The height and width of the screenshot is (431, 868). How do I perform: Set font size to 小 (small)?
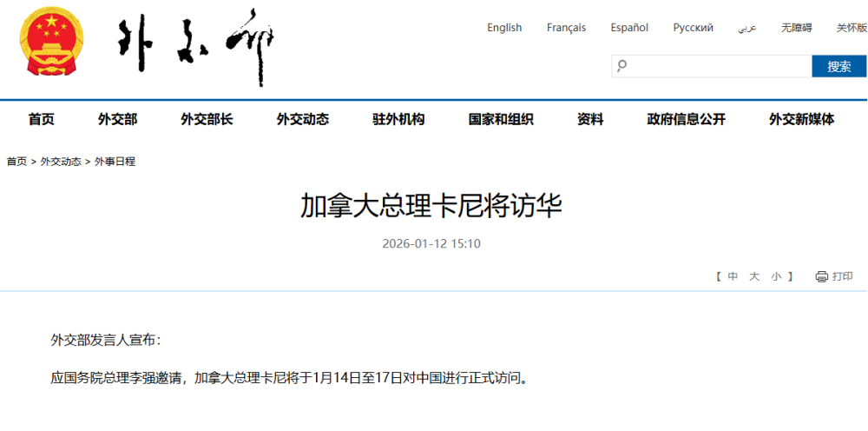[x=776, y=276]
